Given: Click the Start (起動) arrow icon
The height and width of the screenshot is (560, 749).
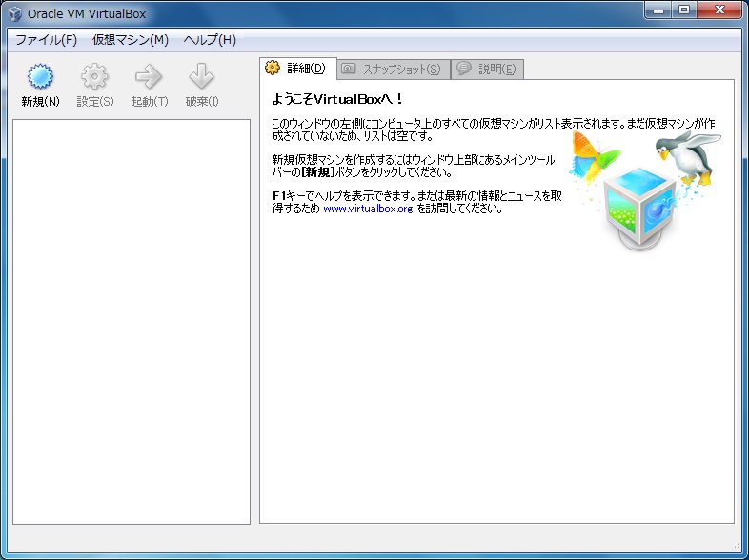Looking at the screenshot, I should [149, 76].
